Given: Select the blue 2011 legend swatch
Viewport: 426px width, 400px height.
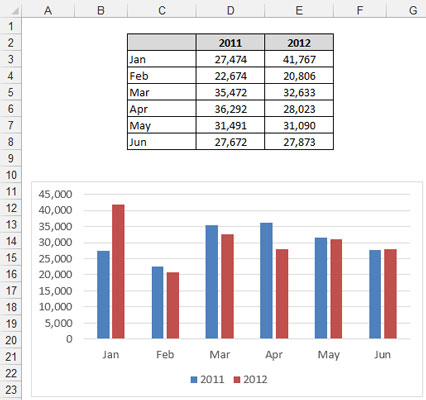Looking at the screenshot, I should pos(194,380).
